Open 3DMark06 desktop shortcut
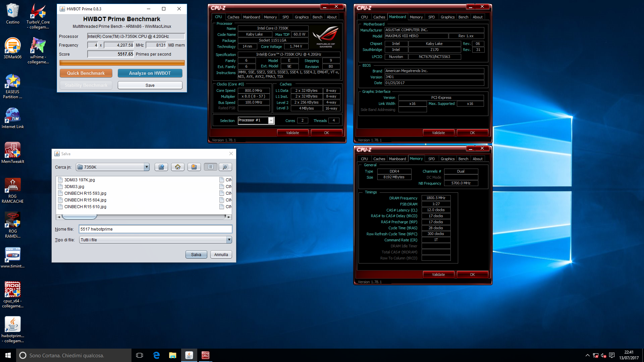644x362 pixels. tap(13, 48)
